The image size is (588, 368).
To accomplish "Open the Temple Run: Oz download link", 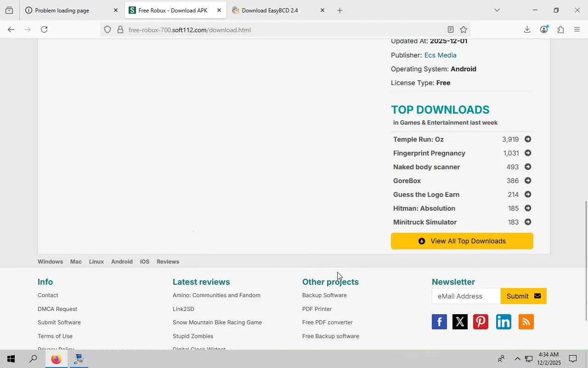I will (418, 139).
